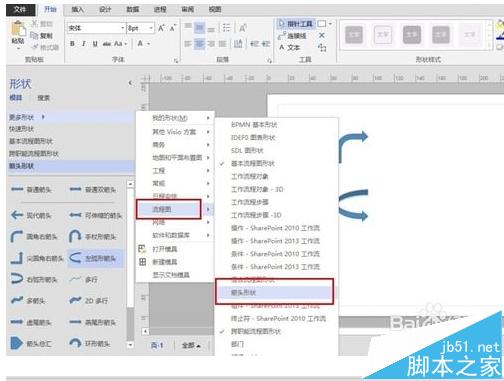Viewport: 504px width, 381px height.
Task: Choose the first shape style thumbnail
Action: click(x=354, y=35)
